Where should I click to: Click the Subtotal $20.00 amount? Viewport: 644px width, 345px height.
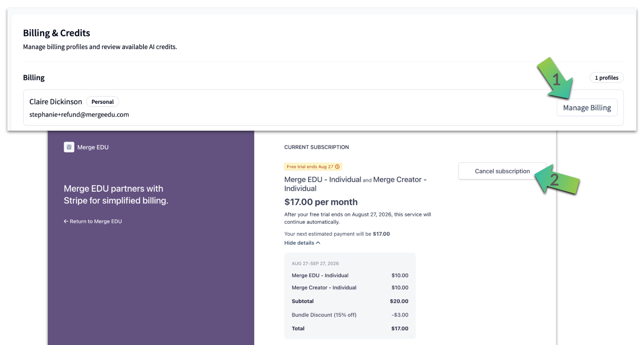pyautogui.click(x=399, y=302)
